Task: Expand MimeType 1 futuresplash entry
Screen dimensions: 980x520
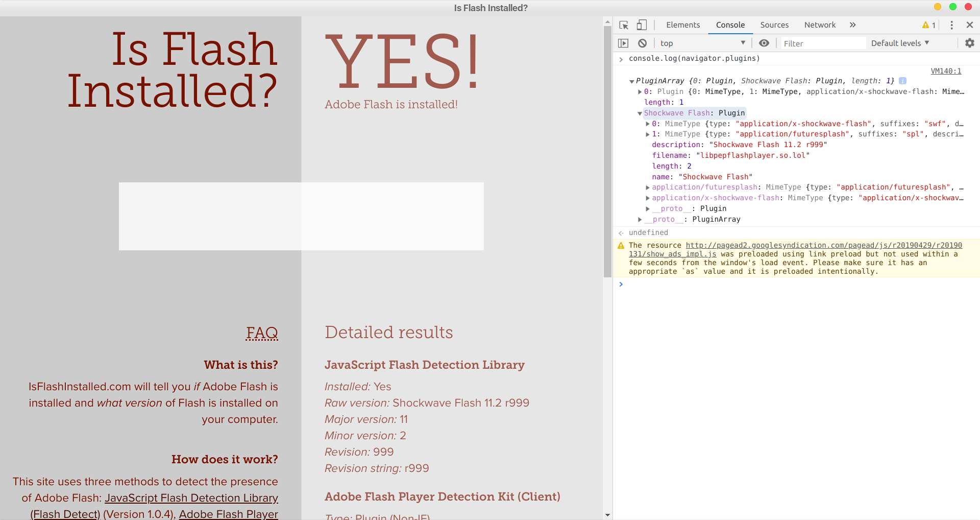Action: click(x=648, y=134)
